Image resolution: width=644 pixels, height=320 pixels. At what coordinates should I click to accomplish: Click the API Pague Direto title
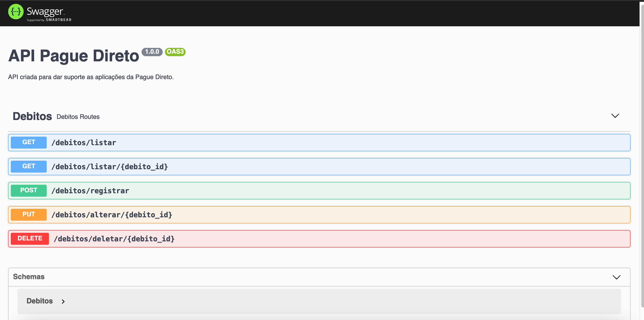pos(73,56)
